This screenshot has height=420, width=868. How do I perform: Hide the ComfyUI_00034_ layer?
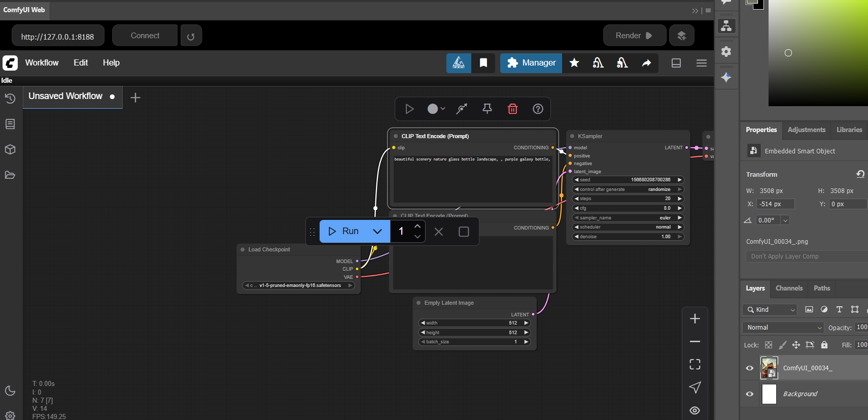(x=749, y=368)
